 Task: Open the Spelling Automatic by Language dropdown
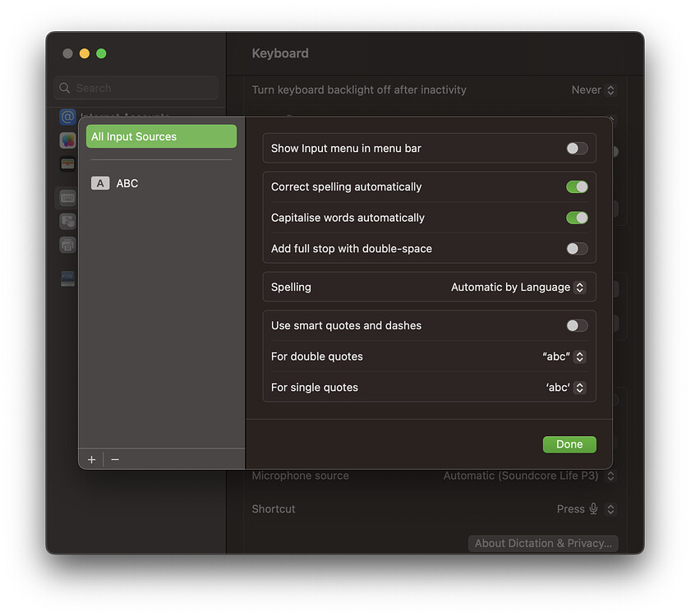pos(518,287)
